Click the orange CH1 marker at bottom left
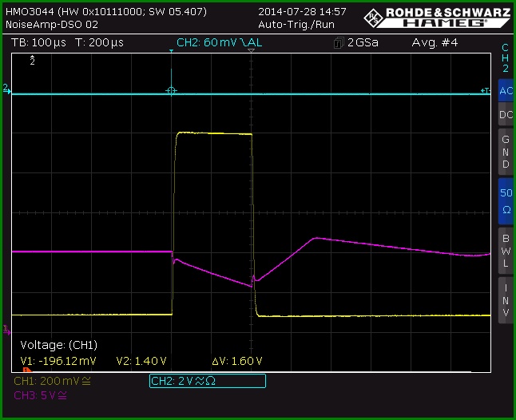This screenshot has width=516, height=420. 27,370
